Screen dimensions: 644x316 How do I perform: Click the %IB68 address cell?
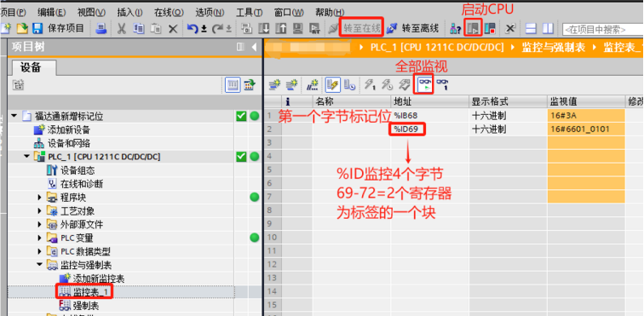(429, 116)
